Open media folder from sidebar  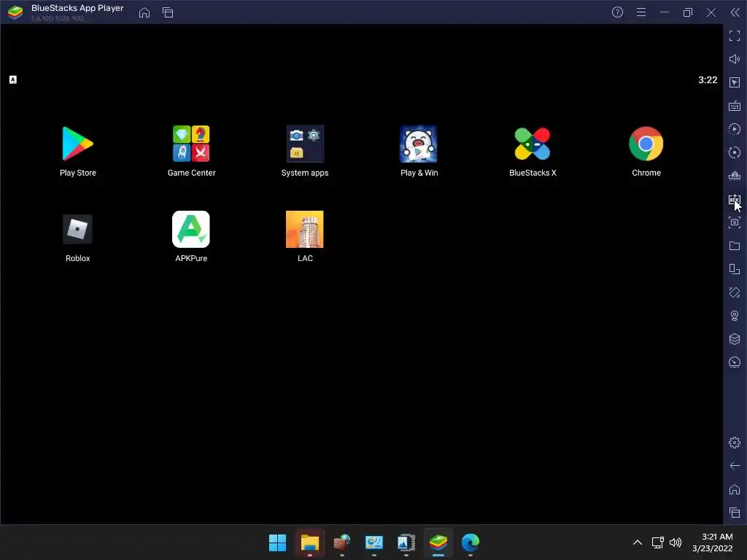(735, 246)
